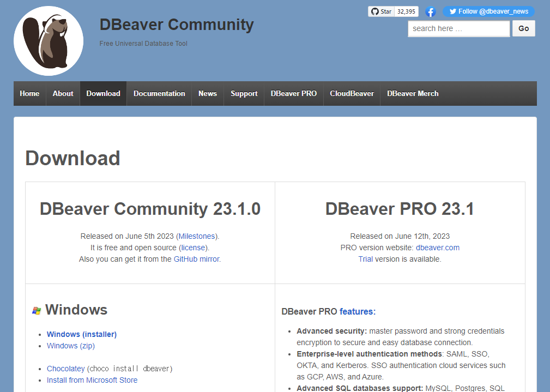Viewport: 550px width, 392px height.
Task: Click 'Advanced security:' feature text
Action: [x=332, y=331]
